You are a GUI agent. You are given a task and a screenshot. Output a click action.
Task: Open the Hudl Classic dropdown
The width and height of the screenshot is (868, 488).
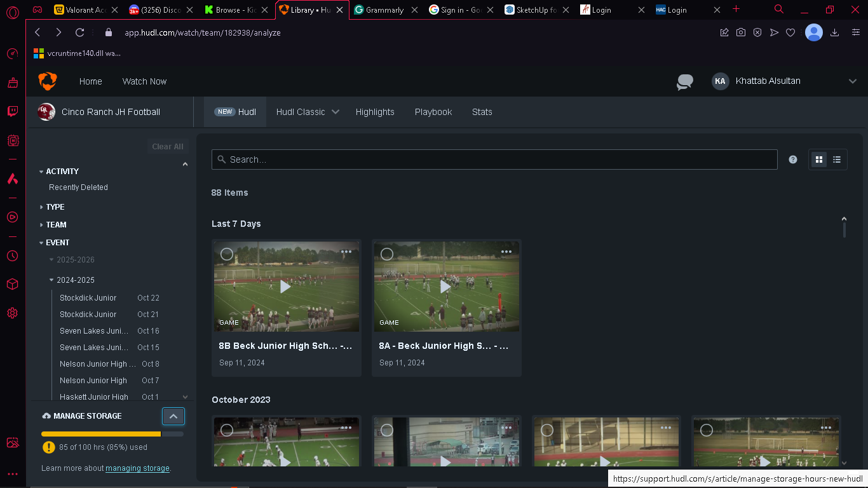click(308, 112)
